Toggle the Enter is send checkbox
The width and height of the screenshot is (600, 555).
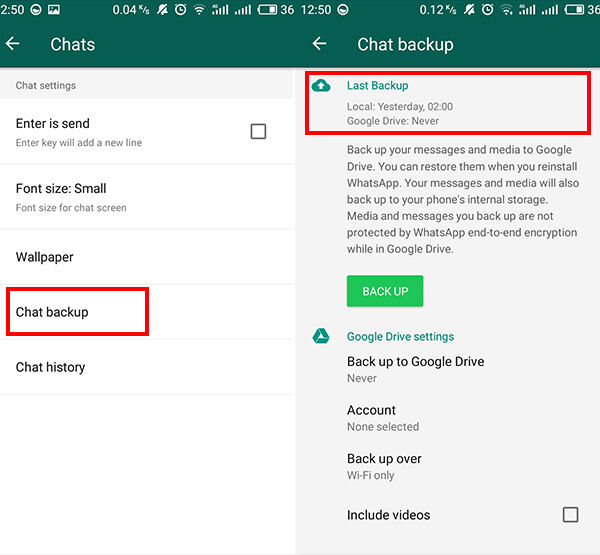[x=258, y=131]
